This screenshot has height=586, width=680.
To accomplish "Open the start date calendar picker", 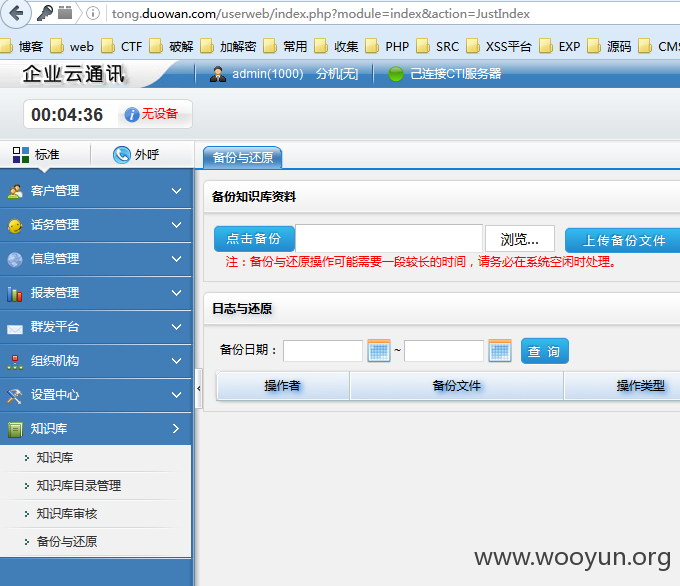I will (x=379, y=350).
